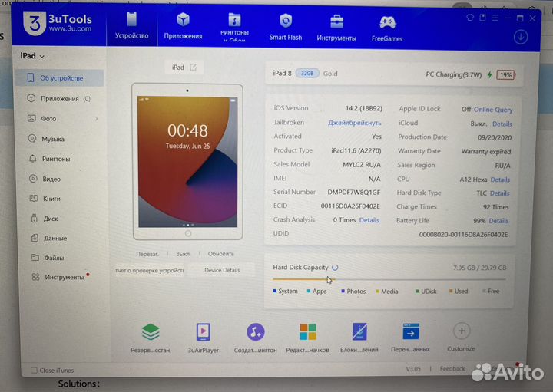Open CPU Details link

click(x=500, y=180)
